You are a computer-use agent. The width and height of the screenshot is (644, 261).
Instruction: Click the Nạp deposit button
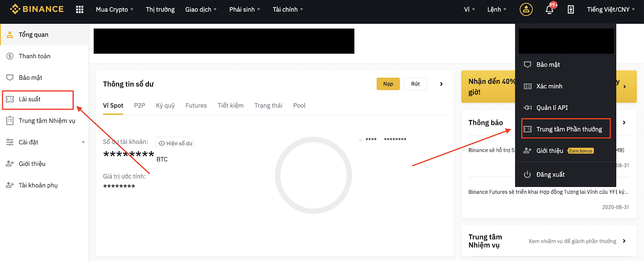(x=388, y=84)
